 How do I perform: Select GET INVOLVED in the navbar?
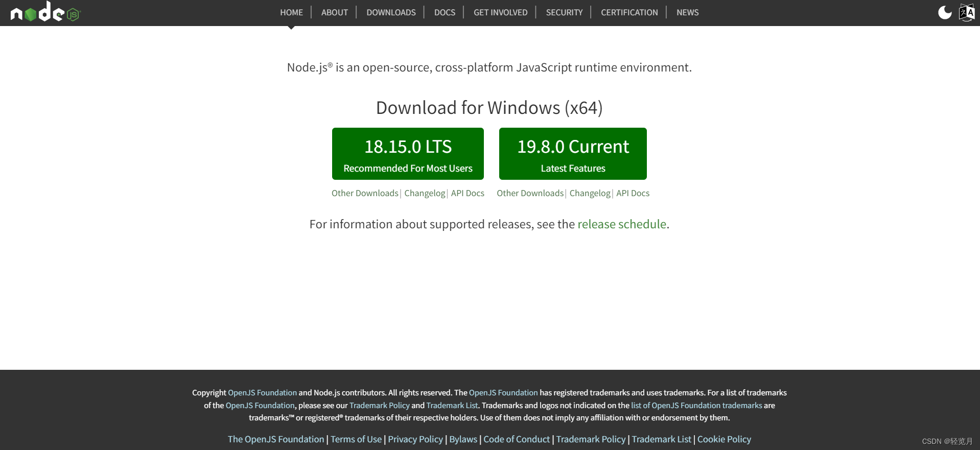500,12
